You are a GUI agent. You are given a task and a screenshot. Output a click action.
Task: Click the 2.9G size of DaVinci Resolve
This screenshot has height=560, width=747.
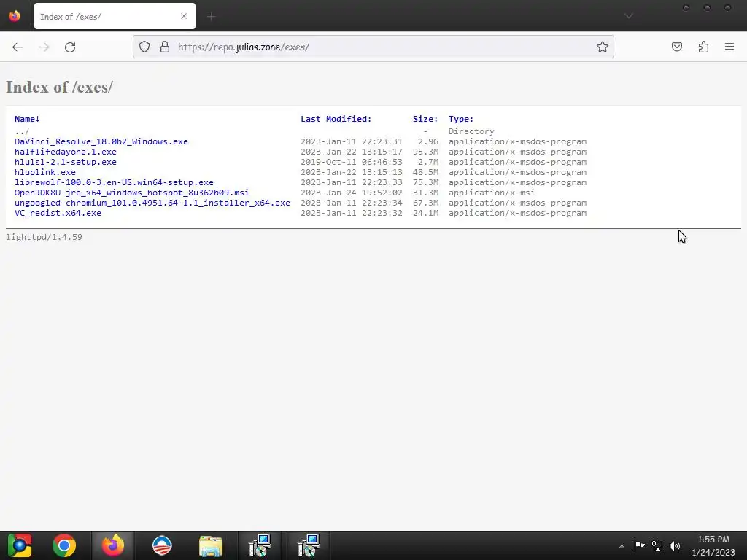click(427, 142)
